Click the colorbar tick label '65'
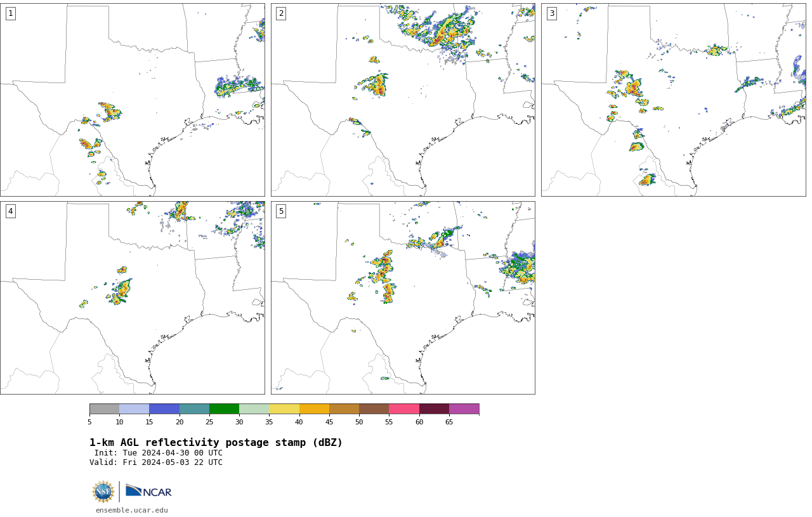This screenshot has height=517, width=812. [x=449, y=422]
